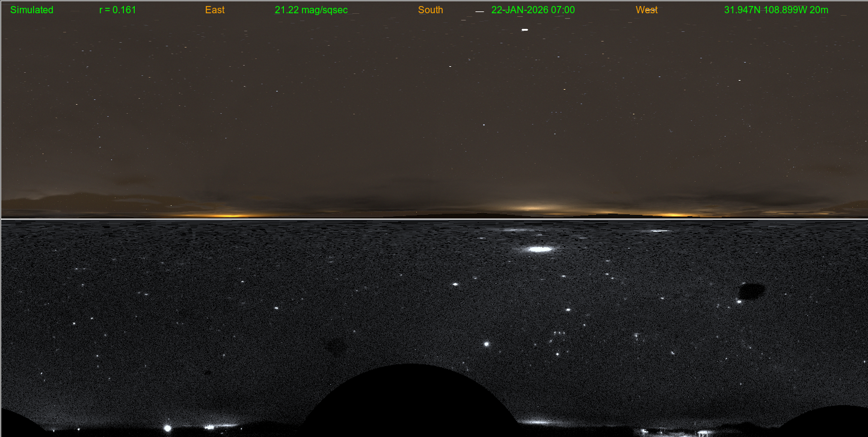Click the lit structure at bottom right horizon
Viewport: 868px width, 437px height.
pyautogui.click(x=701, y=432)
